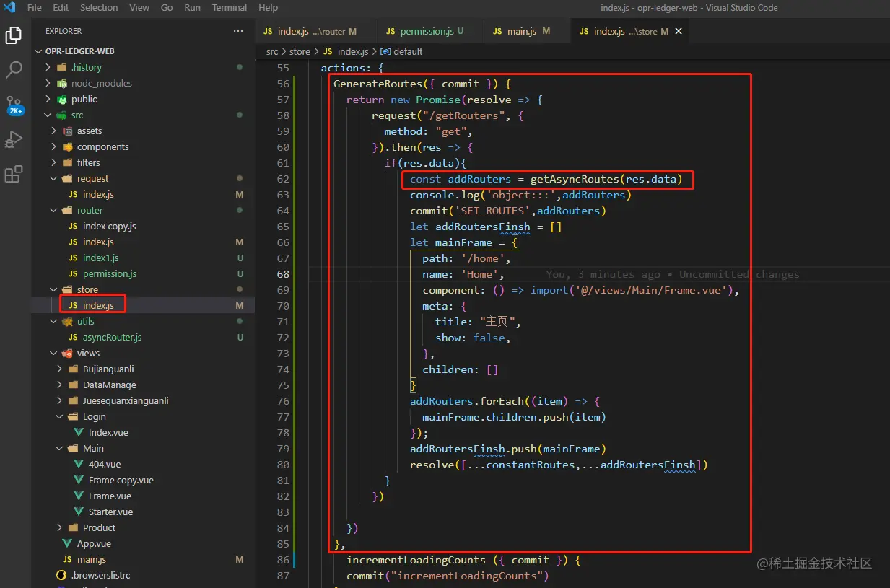Expand the filters folder

(x=53, y=162)
